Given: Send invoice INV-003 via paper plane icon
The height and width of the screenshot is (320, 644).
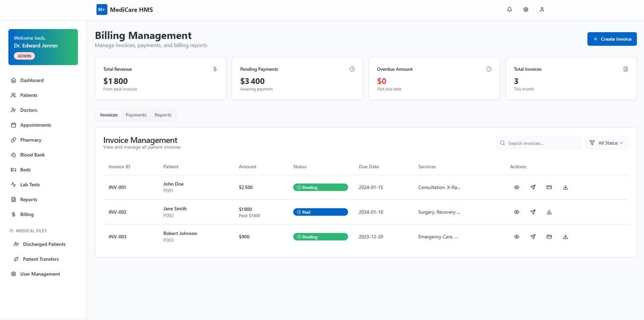Looking at the screenshot, I should pos(533,237).
